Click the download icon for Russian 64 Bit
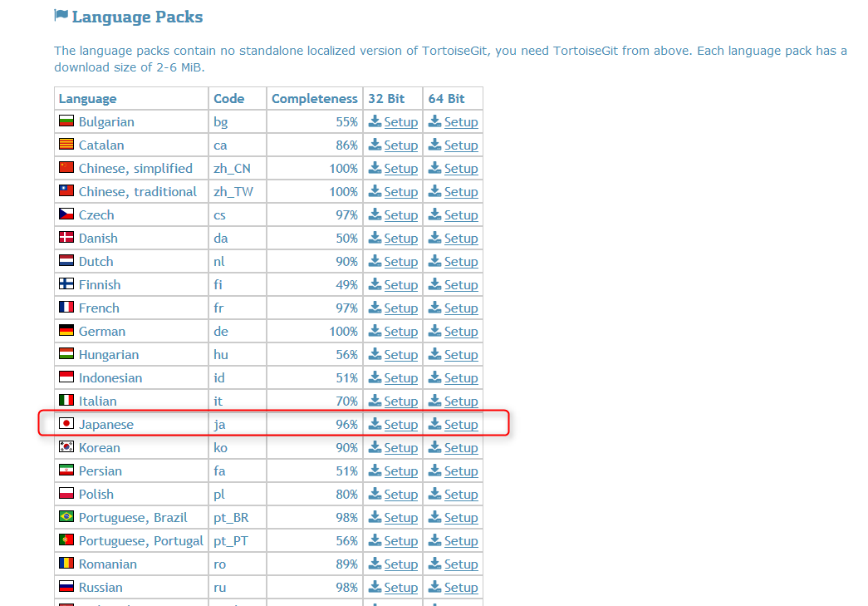The image size is (868, 606). (434, 587)
